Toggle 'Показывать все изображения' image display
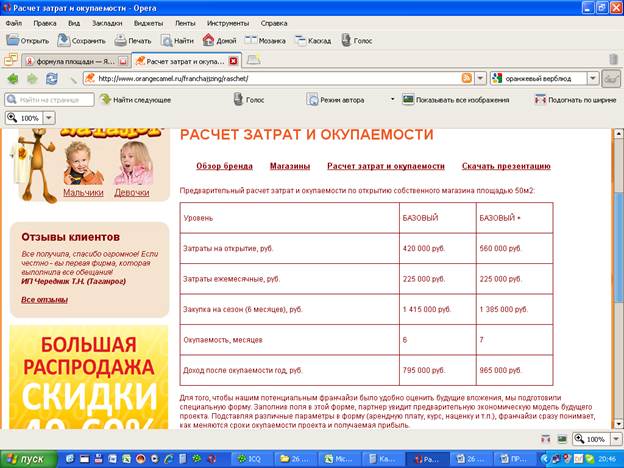624x468 pixels. tap(408, 99)
